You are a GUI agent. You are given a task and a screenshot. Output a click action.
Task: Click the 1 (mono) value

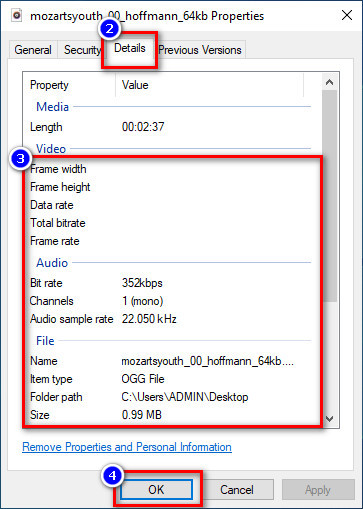point(142,301)
